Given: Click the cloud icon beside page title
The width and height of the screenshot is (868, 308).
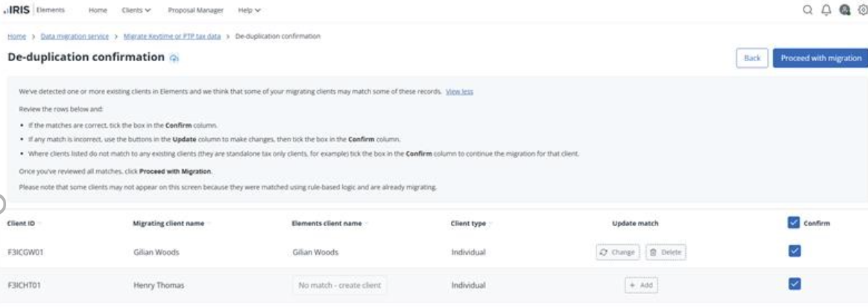Looking at the screenshot, I should (175, 58).
